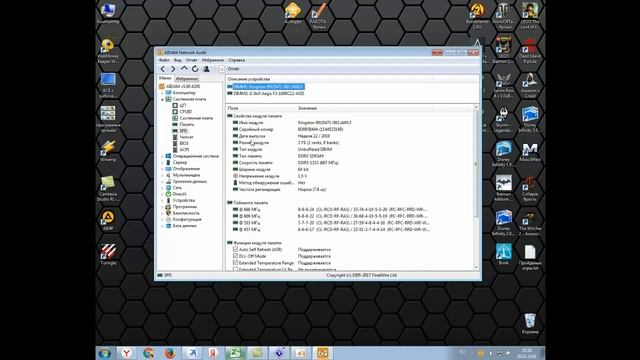Viewport: 640px width, 360px height.
Task: Open the Справка menu
Action: click(237, 60)
